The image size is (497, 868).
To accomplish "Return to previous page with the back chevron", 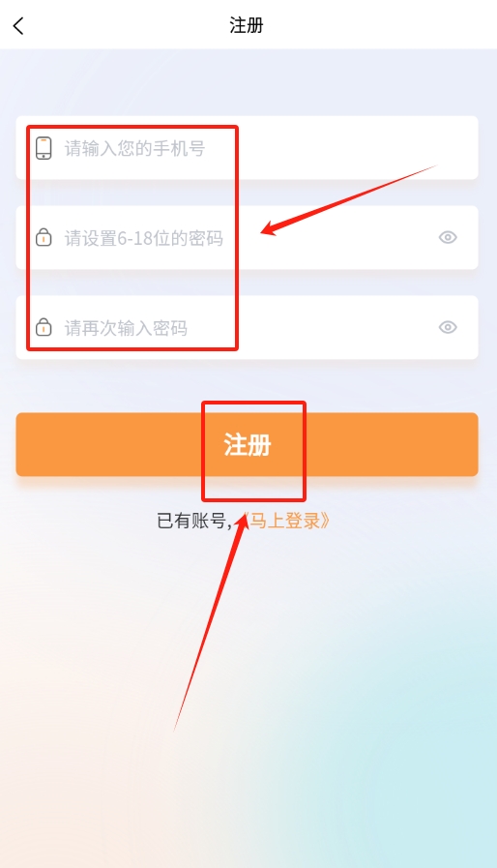I will 18,25.
